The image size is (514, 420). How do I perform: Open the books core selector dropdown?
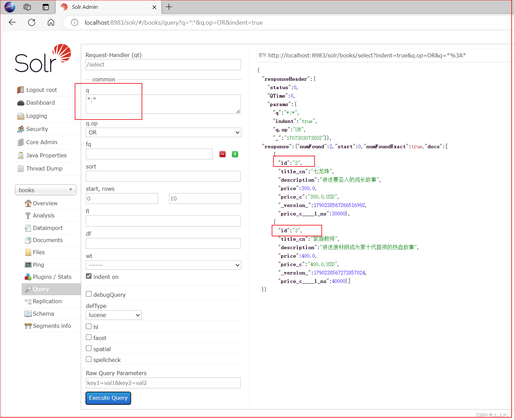46,190
